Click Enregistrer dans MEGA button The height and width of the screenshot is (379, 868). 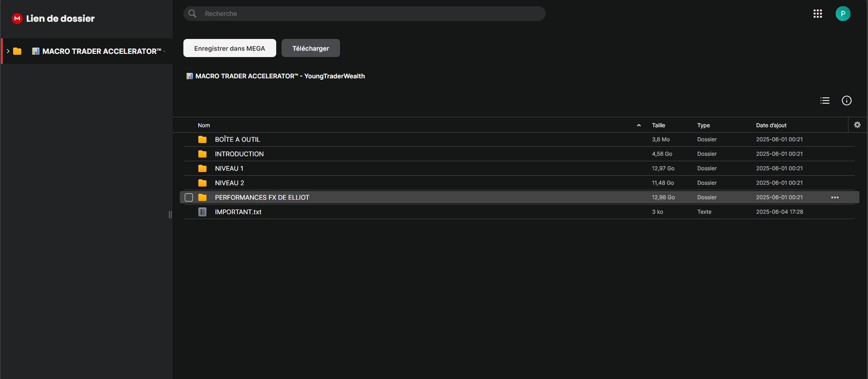click(230, 48)
